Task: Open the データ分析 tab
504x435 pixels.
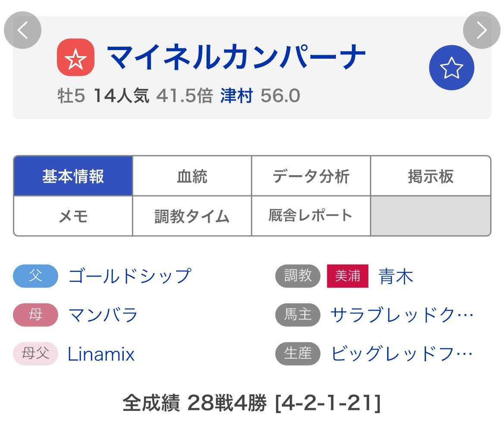Action: tap(311, 176)
